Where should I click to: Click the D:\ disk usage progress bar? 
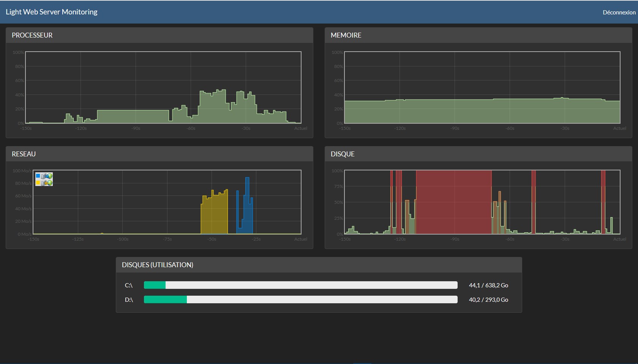301,299
